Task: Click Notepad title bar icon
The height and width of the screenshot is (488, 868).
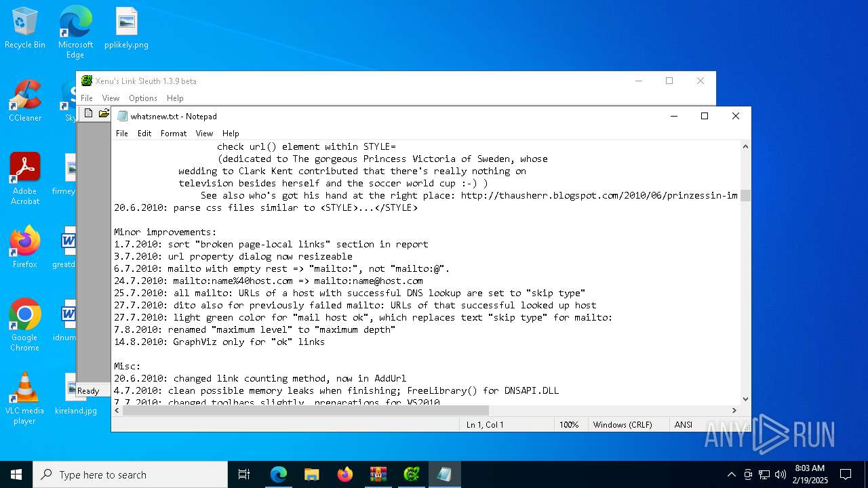Action: coord(122,116)
